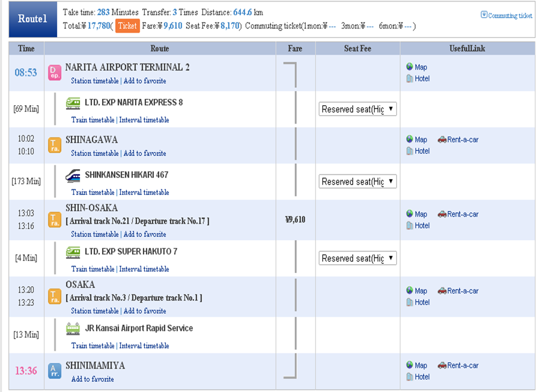Click the Rent-a-car icon in Osaka row

tap(442, 291)
